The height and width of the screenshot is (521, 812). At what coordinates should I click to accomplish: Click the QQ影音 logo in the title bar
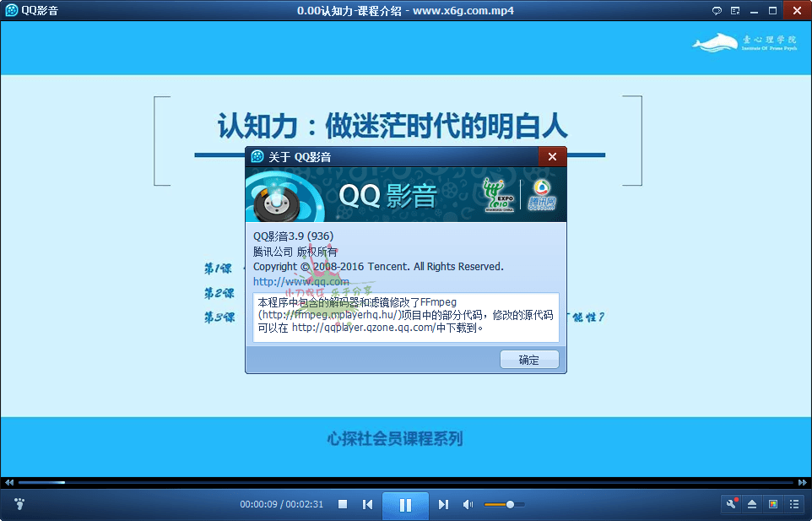point(10,10)
